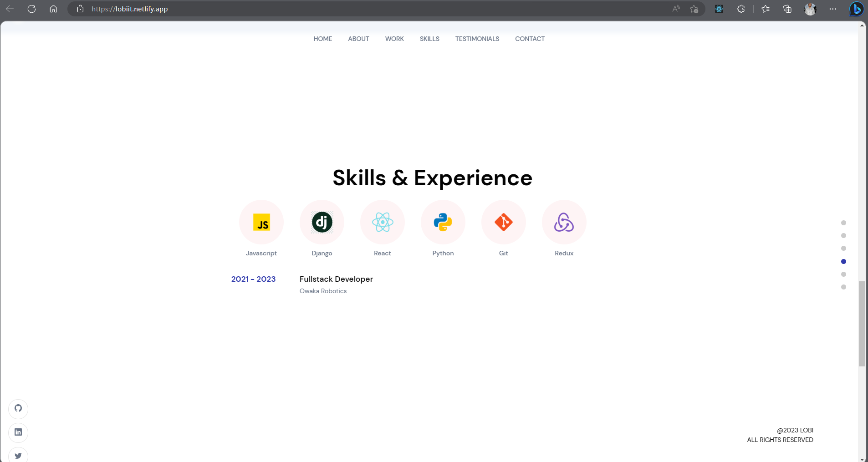Click the HOME navigation link
The width and height of the screenshot is (868, 462).
click(322, 39)
